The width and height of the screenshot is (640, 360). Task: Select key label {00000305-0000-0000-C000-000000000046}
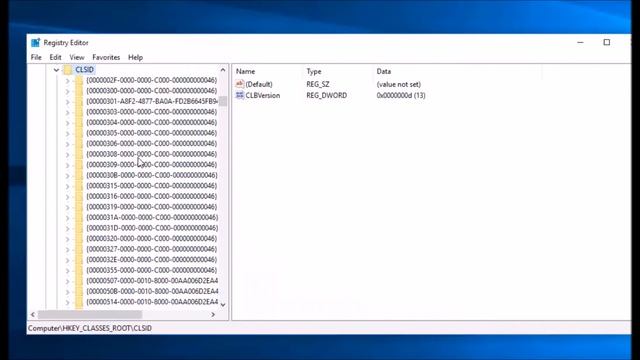151,133
